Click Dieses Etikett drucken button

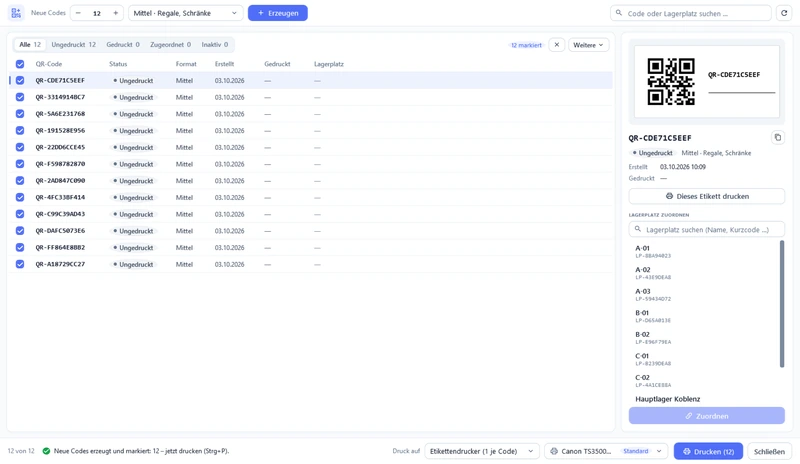coord(707,196)
